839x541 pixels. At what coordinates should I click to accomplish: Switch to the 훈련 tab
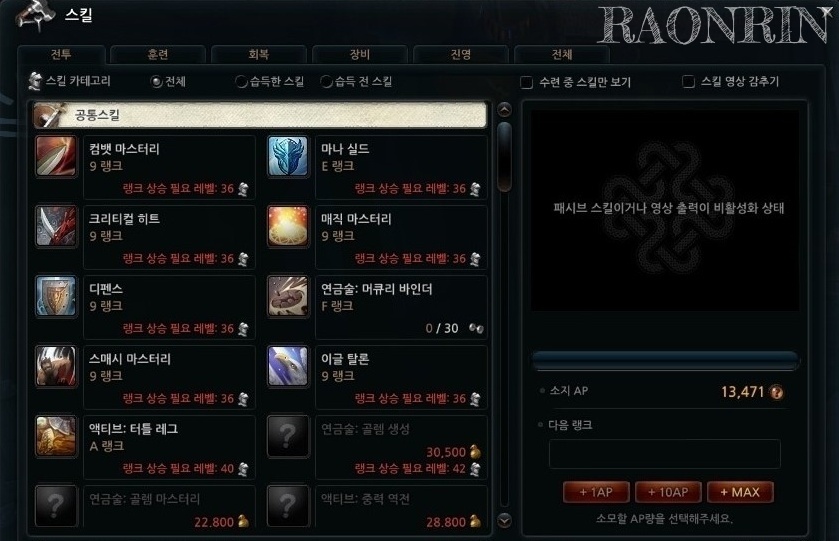[x=158, y=55]
